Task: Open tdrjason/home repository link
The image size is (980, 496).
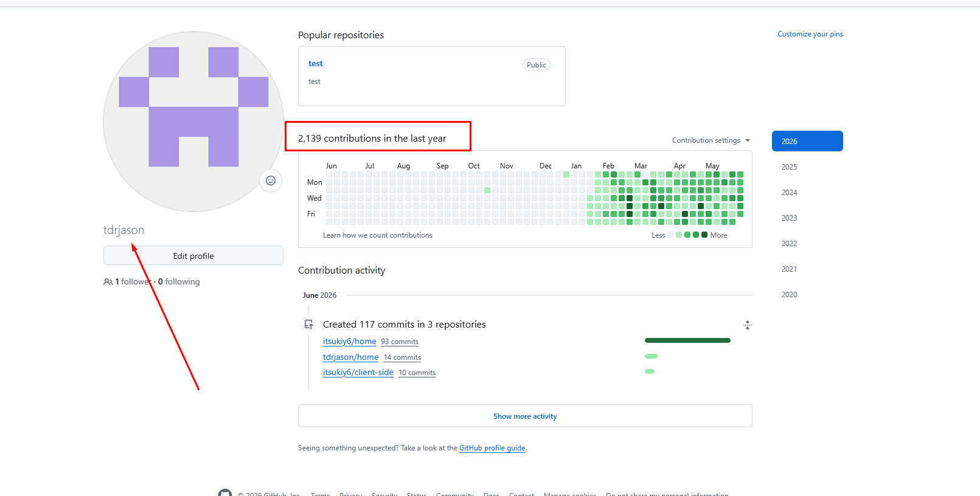Action: [350, 357]
